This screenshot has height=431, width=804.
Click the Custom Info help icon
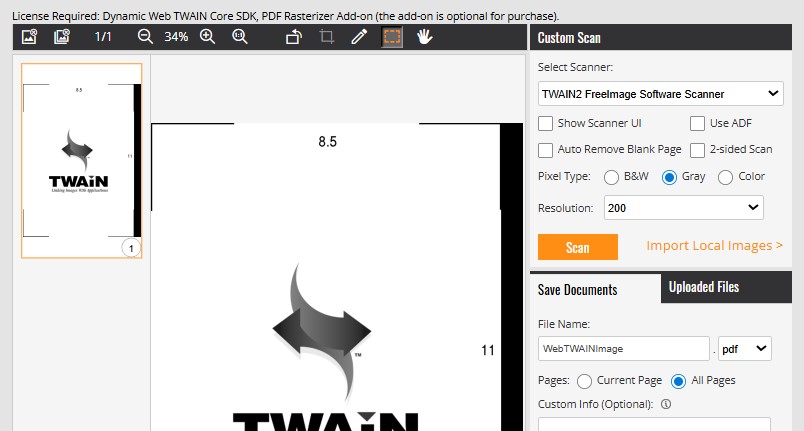666,404
